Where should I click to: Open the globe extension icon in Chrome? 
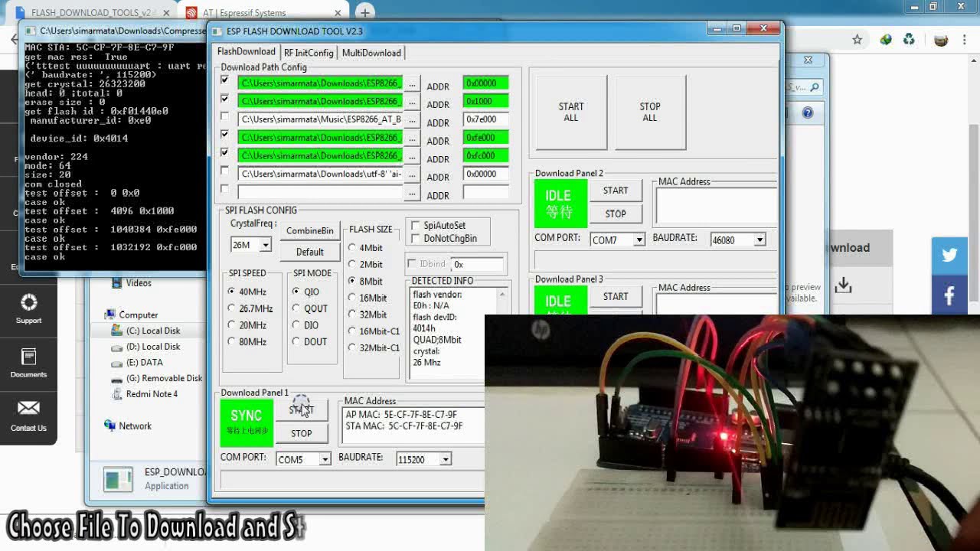(886, 40)
